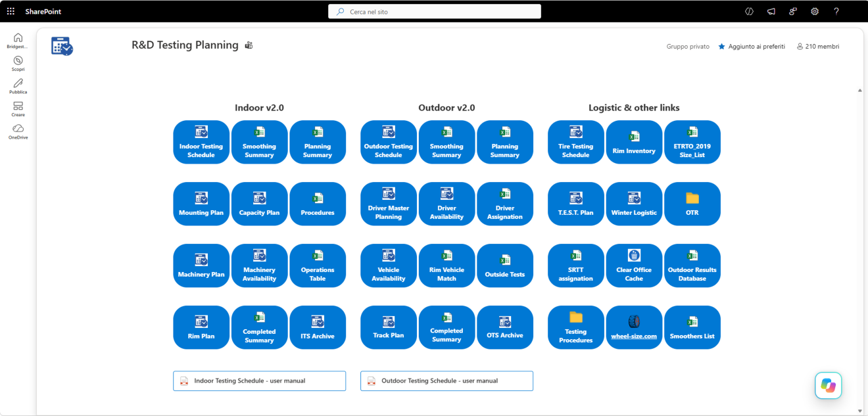Open Creare in the left sidebar

pos(18,109)
